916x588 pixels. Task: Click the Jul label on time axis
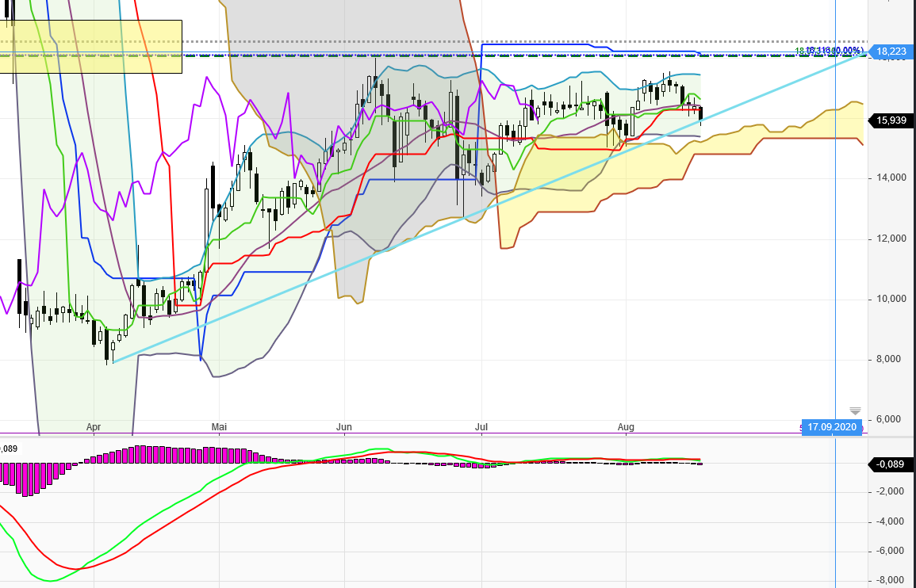tap(481, 428)
